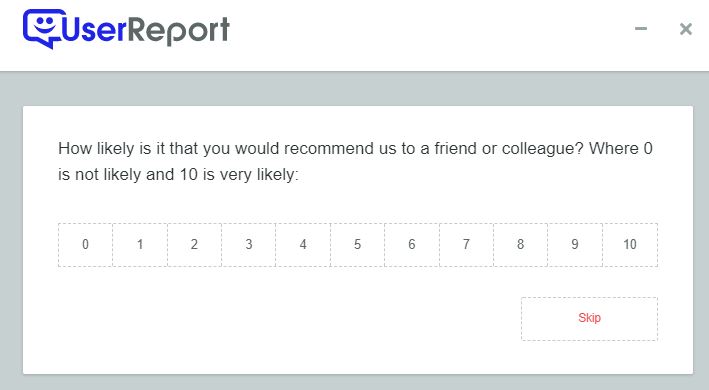
Task: Select rating 10 for very likely
Action: [x=630, y=244]
